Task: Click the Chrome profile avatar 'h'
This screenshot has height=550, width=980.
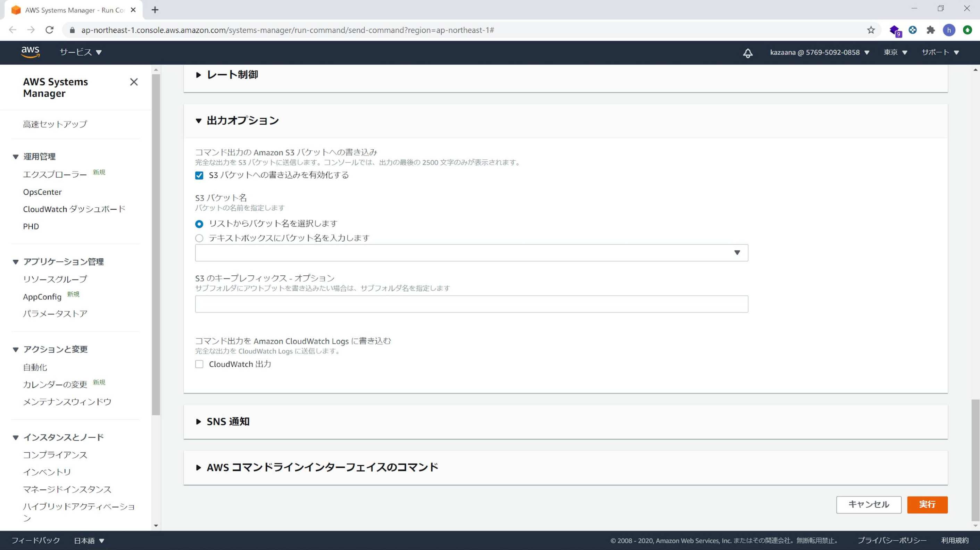Action: click(949, 30)
